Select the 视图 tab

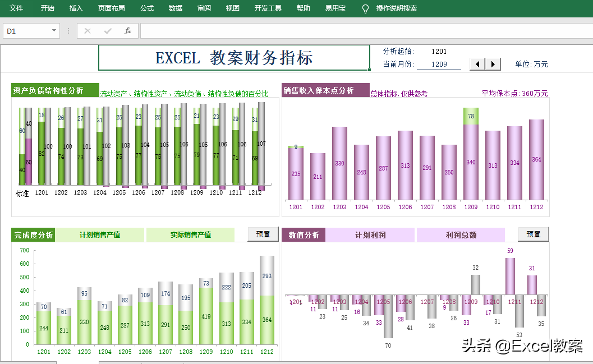coord(233,8)
